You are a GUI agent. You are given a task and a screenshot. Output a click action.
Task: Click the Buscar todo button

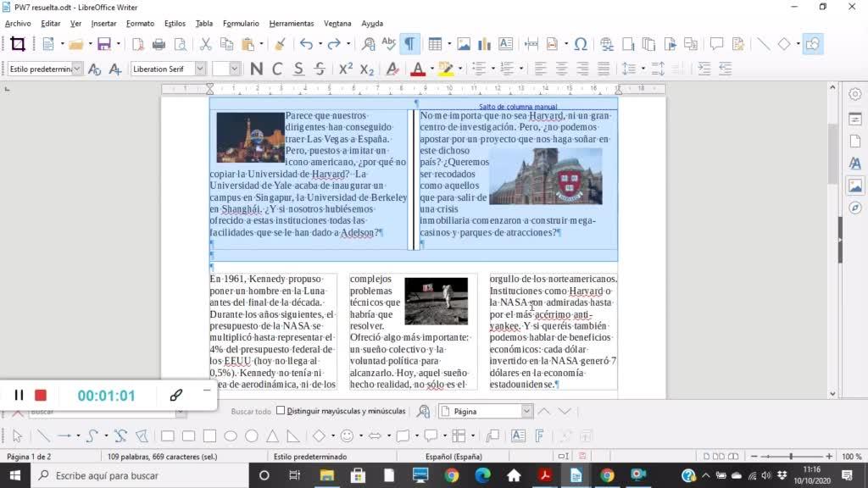pyautogui.click(x=251, y=412)
